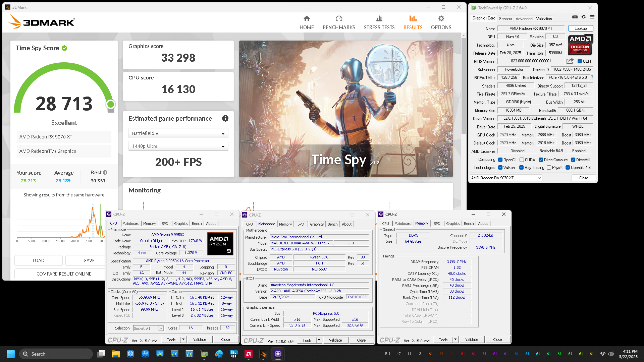This screenshot has height=362, width=644.
Task: Click the Windows taskbar Search box
Action: 56,354
